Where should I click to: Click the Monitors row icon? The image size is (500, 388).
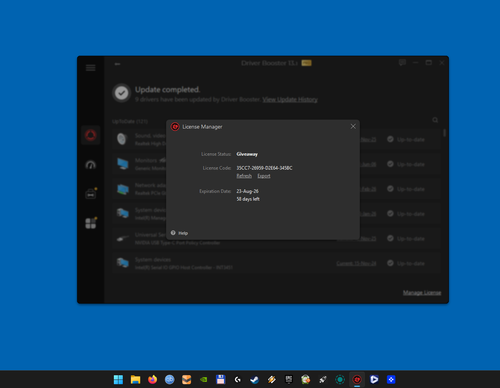(123, 164)
